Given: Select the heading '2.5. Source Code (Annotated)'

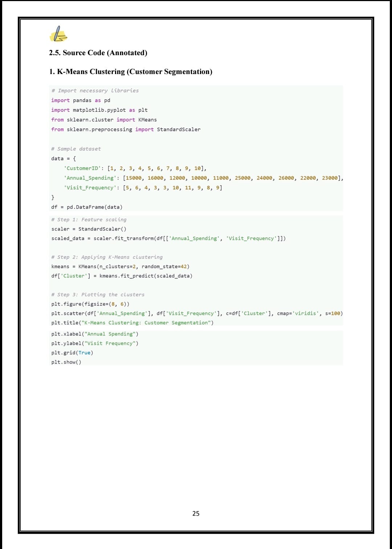Looking at the screenshot, I should pyautogui.click(x=98, y=53).
